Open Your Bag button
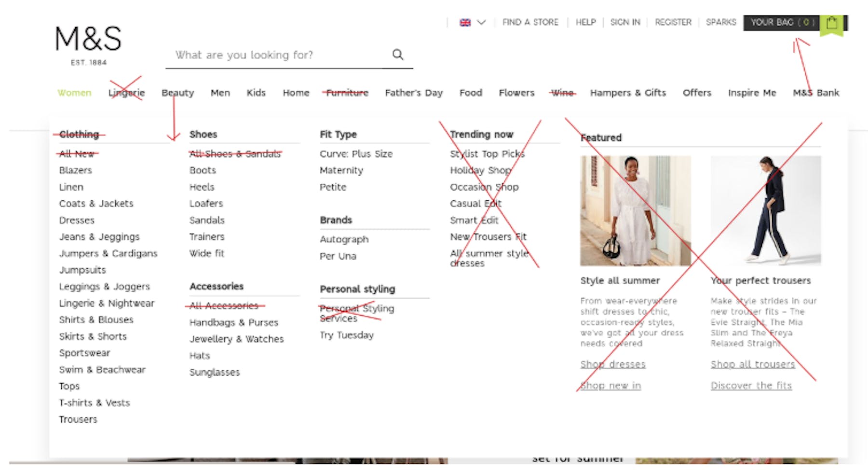The image size is (868, 470). 782,23
